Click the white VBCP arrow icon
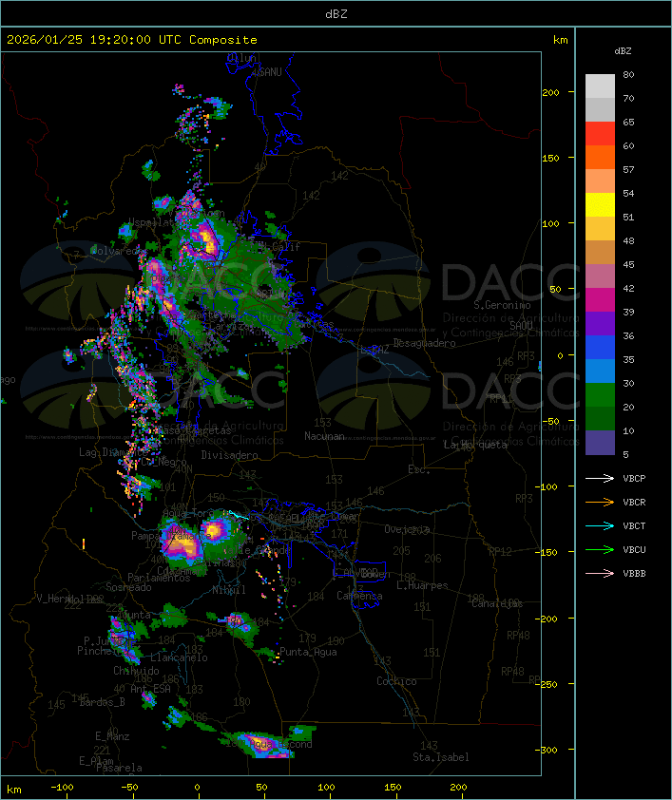This screenshot has width=672, height=800. point(600,479)
